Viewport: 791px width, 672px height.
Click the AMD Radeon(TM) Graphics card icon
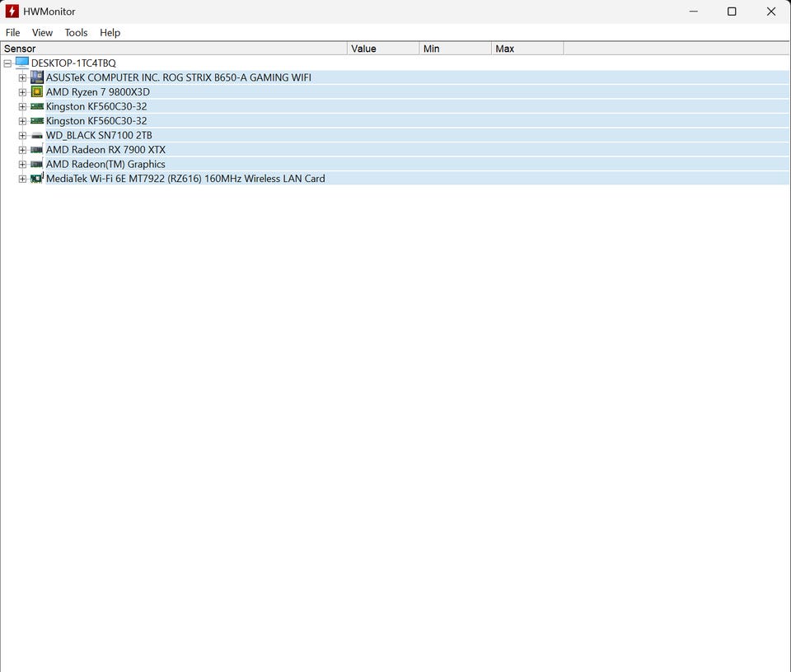[x=37, y=165]
